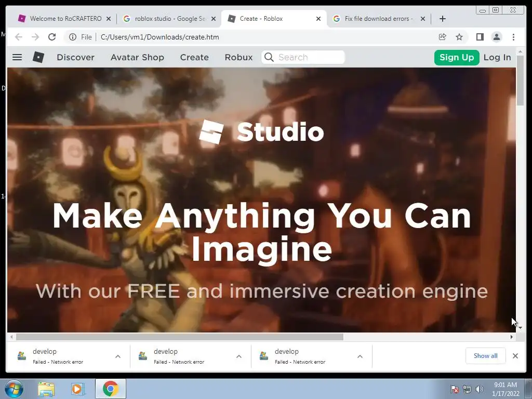The image size is (532, 399).
Task: Click the Chrome taskbar icon
Action: coord(111,389)
